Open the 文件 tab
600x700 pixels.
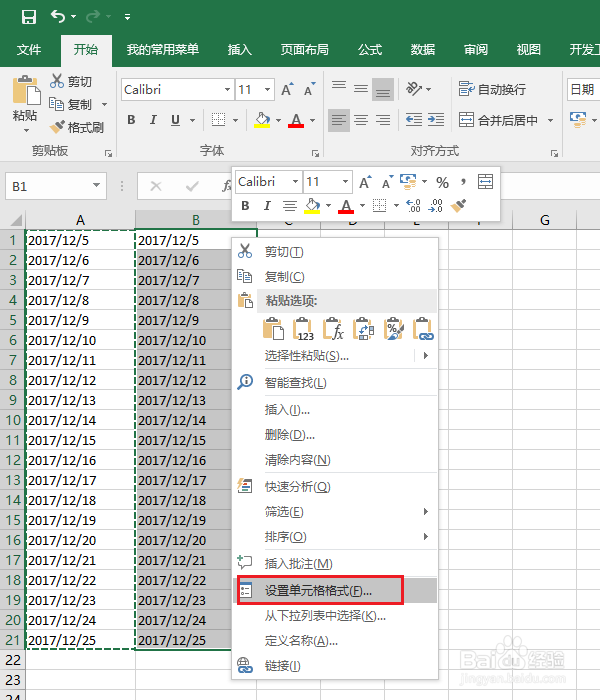29,50
